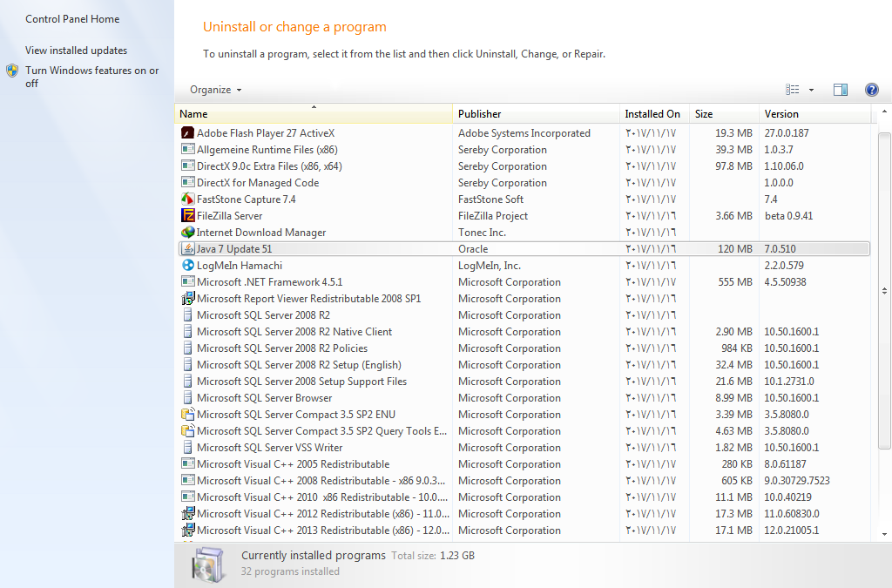Click the FileZilla Server icon

coord(188,215)
